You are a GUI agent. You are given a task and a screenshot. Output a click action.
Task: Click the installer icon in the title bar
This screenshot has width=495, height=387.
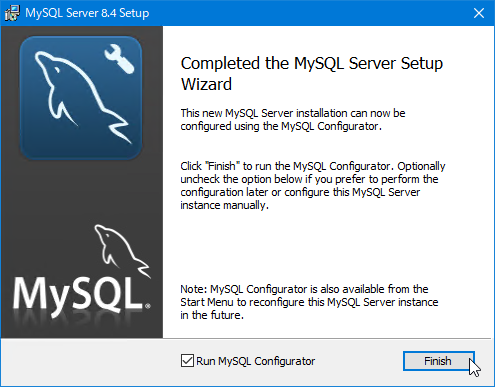12,13
